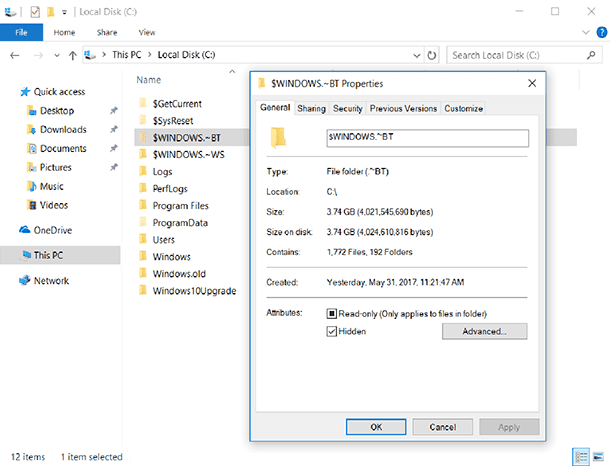This screenshot has width=610, height=466.
Task: Open the Previous Versions tab
Action: 403,109
